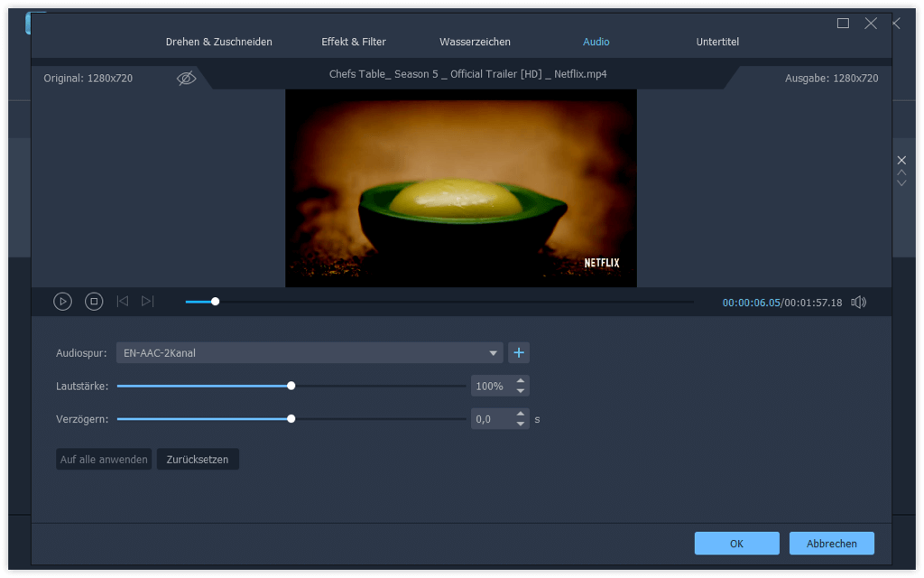
Task: Switch to the Drehen & Zuschneiden tab
Action: pos(218,42)
